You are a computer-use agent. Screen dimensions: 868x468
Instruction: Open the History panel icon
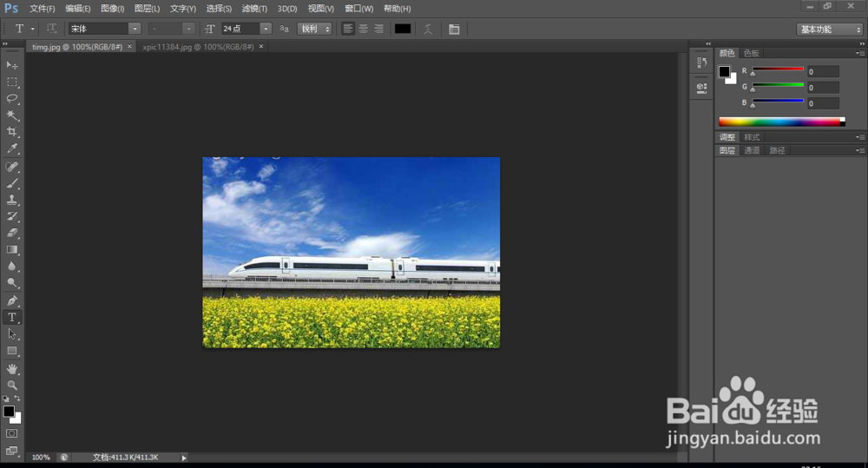coord(701,63)
